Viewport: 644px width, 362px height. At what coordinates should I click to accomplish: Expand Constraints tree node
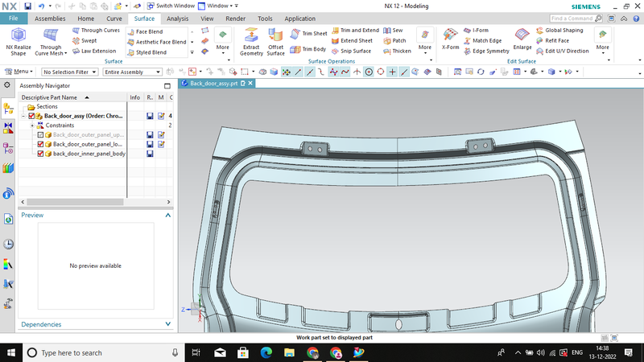pos(32,125)
